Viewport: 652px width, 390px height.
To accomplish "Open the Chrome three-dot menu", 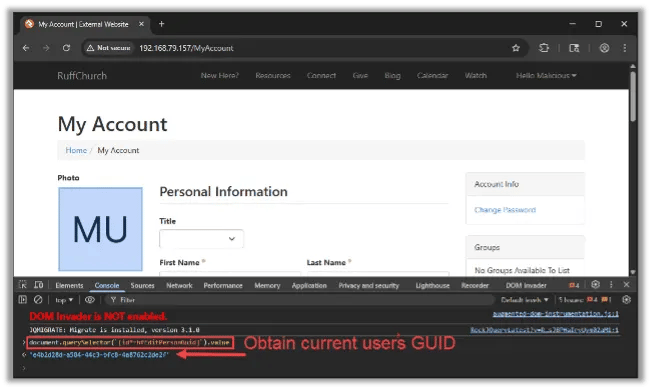I will coord(625,48).
